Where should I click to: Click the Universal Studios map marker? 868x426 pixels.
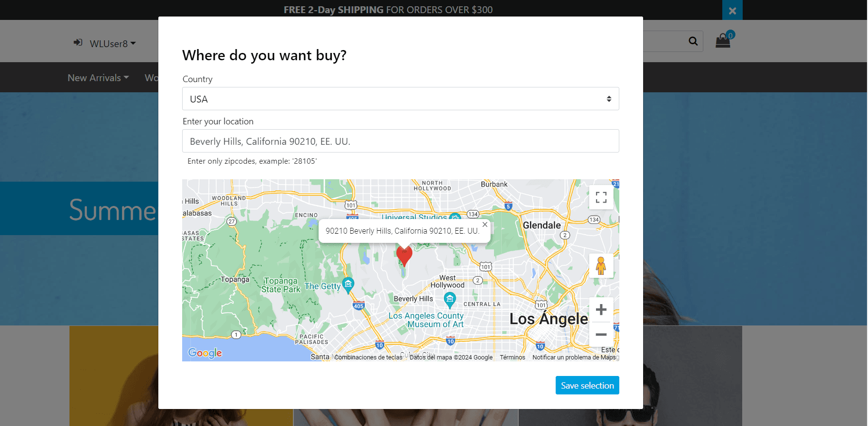point(455,217)
